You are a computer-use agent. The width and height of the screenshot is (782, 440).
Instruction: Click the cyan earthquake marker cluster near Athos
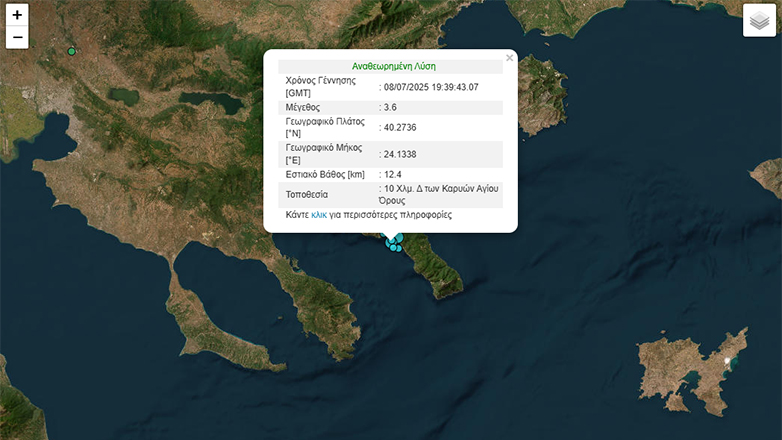pos(395,242)
